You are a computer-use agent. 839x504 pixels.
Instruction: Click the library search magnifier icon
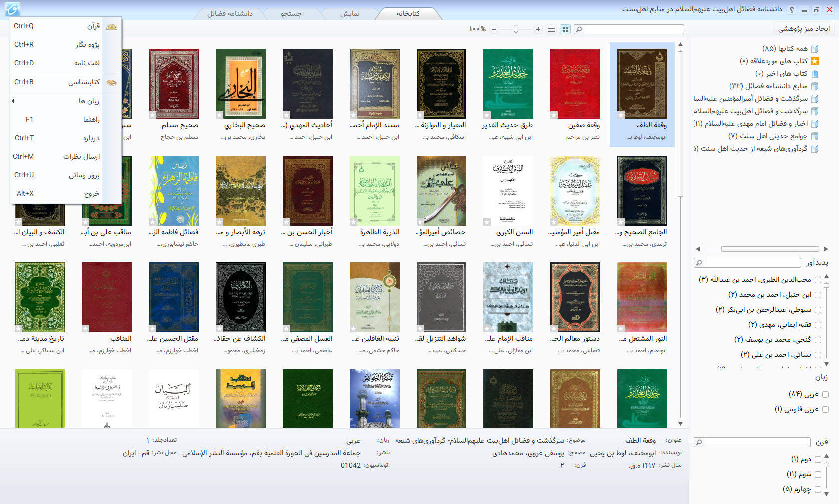pos(579,29)
